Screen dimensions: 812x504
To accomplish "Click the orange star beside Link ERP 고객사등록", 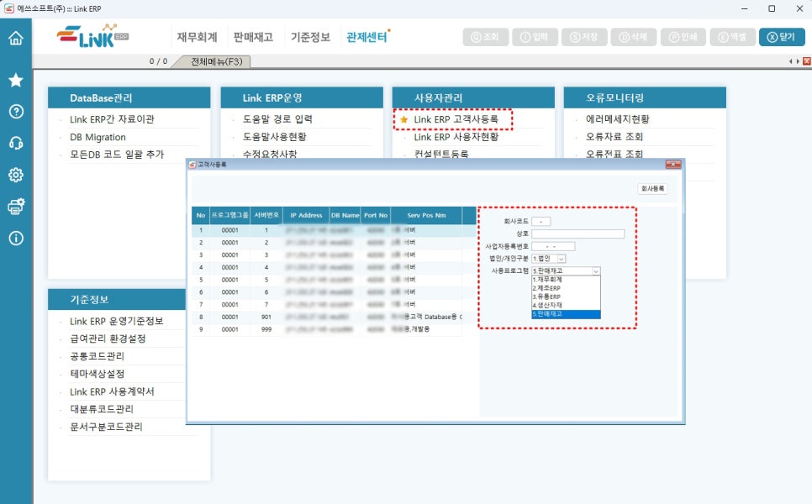I will pos(404,119).
